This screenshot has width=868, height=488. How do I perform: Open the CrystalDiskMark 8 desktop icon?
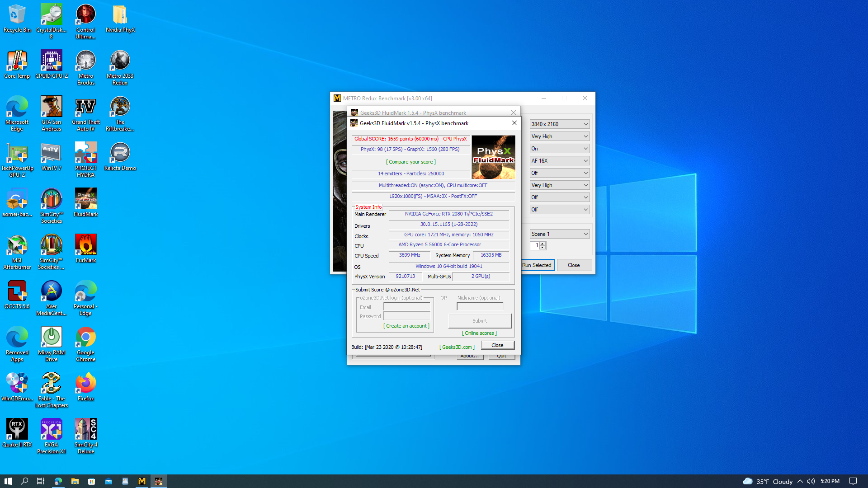[52, 22]
